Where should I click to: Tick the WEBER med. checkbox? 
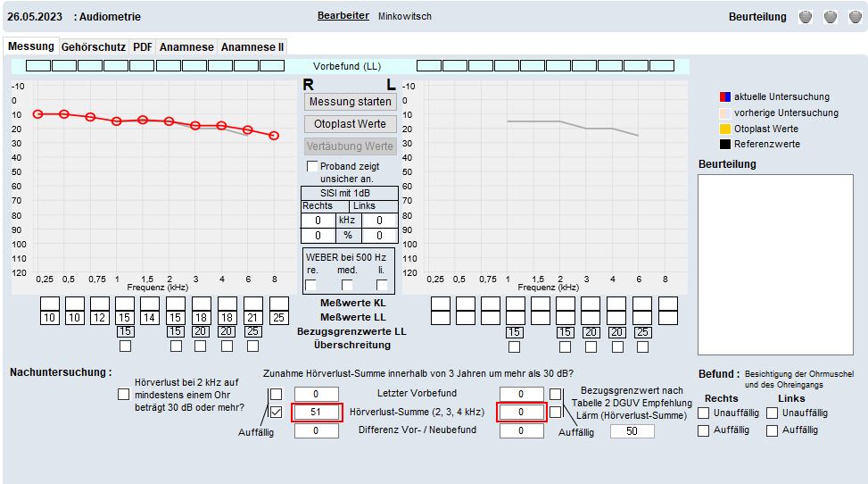(x=347, y=285)
